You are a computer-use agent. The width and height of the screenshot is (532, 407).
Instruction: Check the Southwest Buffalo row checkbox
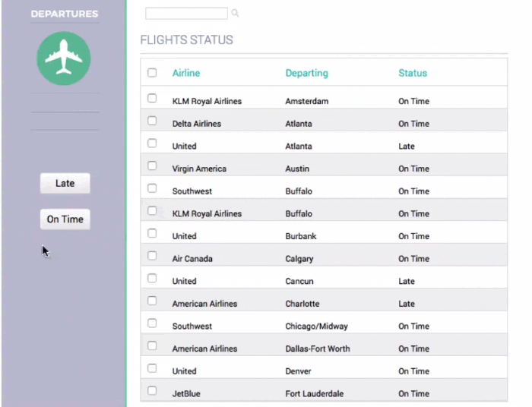click(152, 188)
